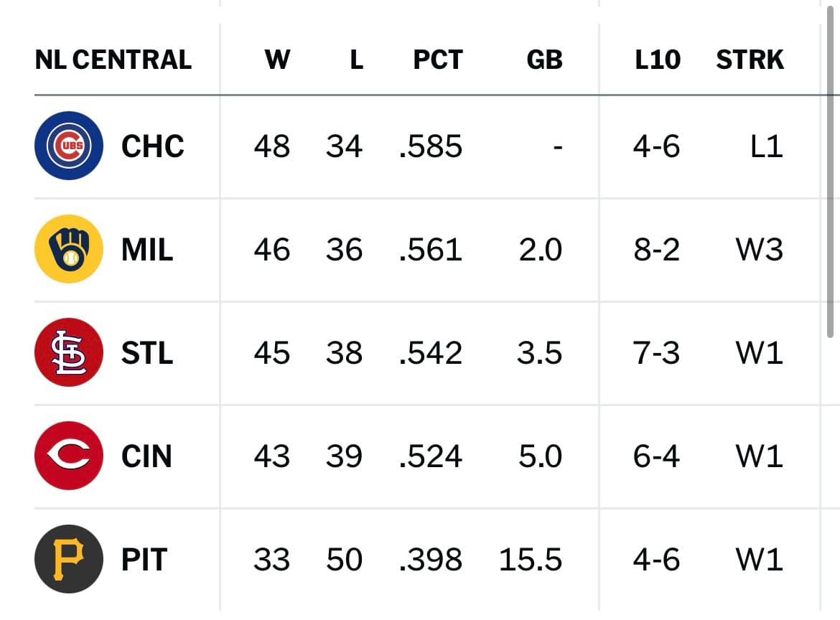
Task: Click the GB column header
Action: (544, 60)
